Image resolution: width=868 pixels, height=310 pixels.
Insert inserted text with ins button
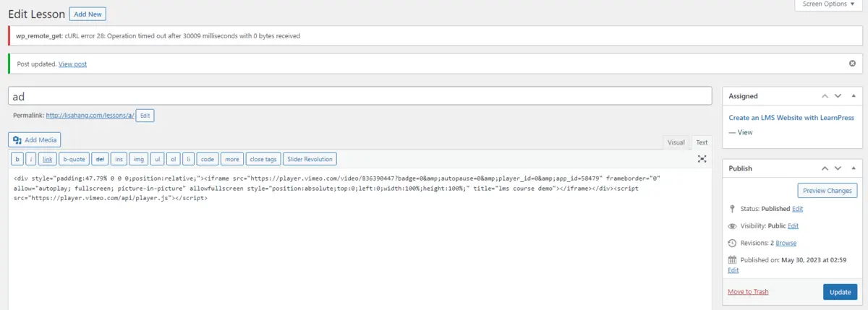pos(119,159)
